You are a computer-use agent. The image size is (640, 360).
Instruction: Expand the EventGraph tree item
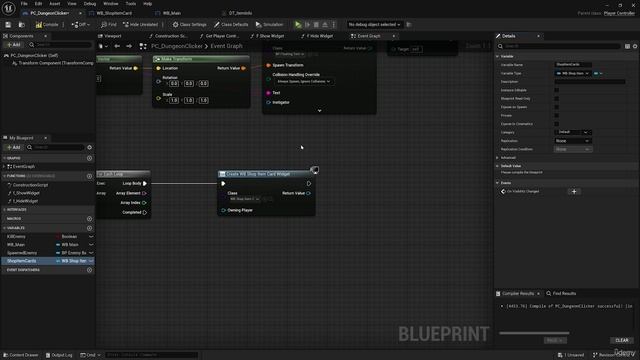pyautogui.click(x=4, y=167)
